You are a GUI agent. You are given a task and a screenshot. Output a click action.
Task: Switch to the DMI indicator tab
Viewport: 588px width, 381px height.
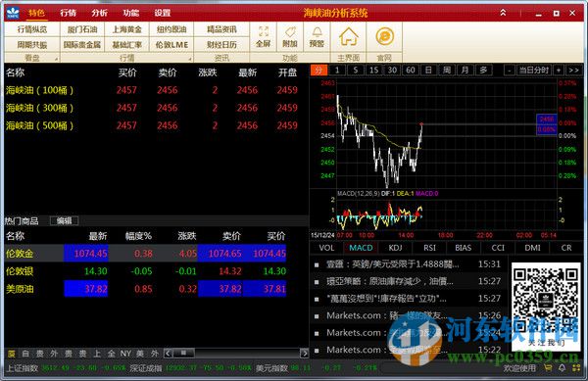[x=532, y=248]
